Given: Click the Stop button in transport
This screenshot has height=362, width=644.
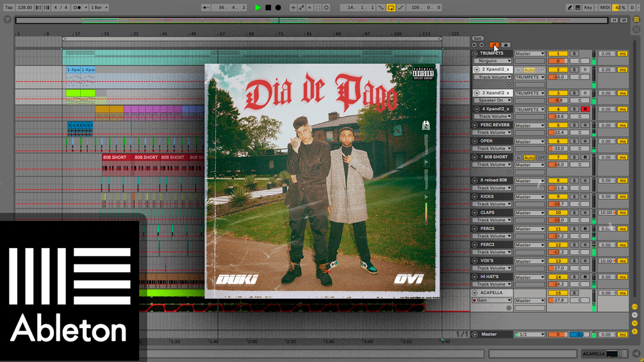Looking at the screenshot, I should (x=268, y=8).
